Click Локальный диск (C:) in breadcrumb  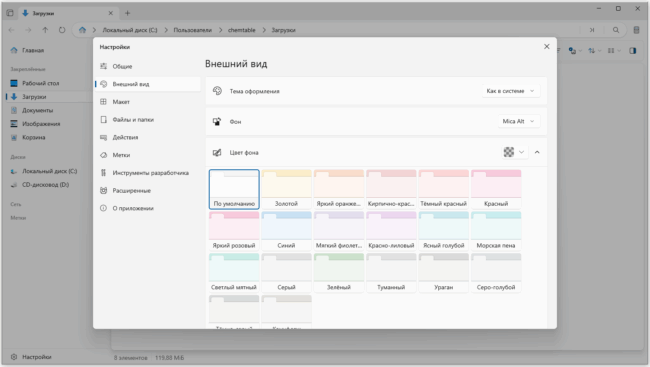click(130, 30)
